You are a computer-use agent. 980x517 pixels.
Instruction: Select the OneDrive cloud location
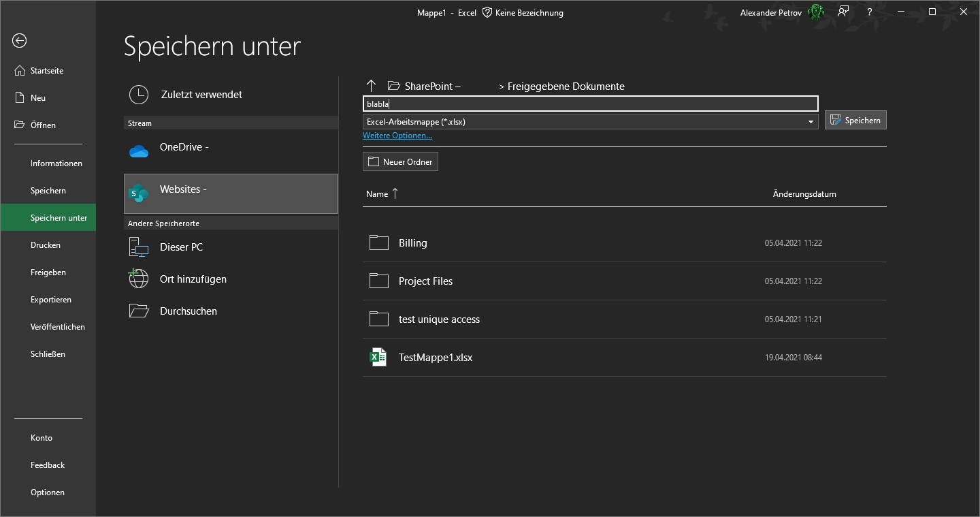231,151
